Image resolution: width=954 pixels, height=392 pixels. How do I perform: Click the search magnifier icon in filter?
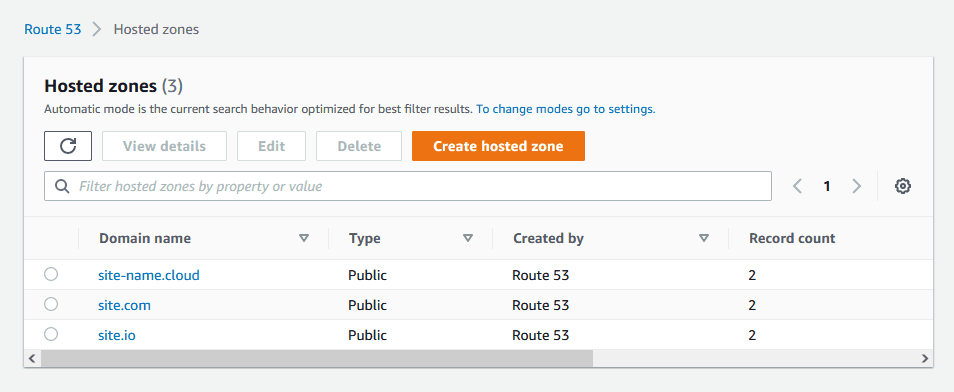62,186
